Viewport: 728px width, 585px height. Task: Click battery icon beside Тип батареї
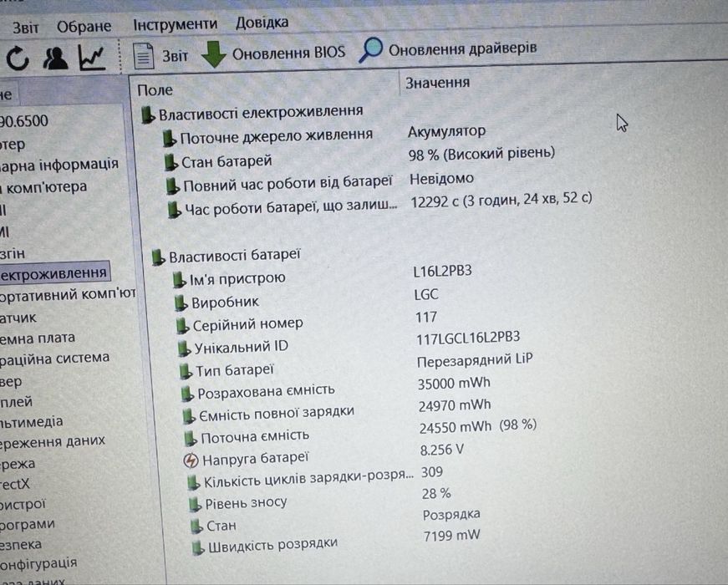click(x=186, y=371)
